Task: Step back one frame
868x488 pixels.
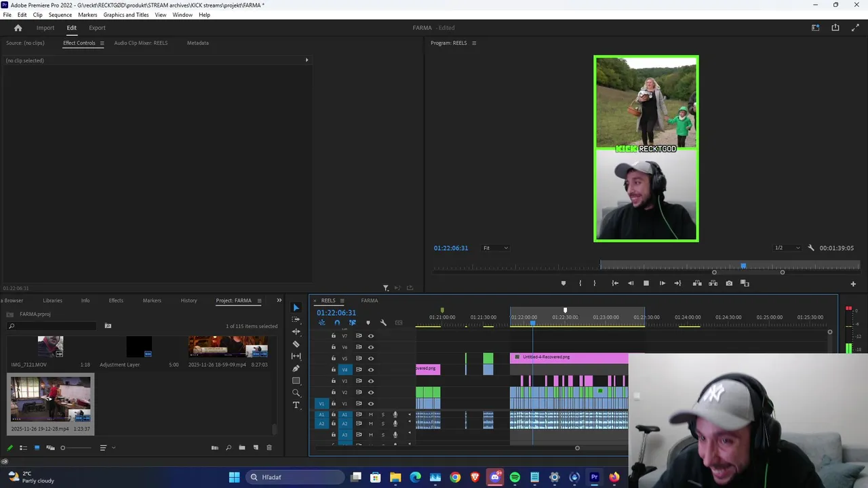Action: 631,283
